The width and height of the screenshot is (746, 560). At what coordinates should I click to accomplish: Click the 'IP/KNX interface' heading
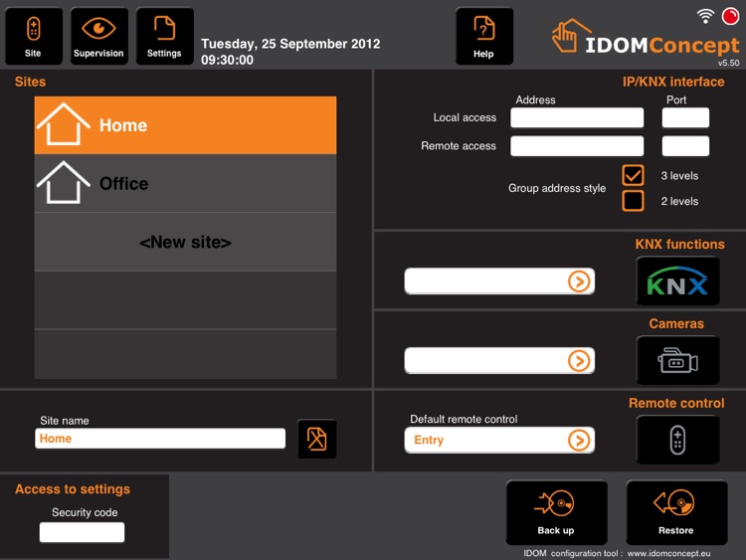tap(673, 82)
